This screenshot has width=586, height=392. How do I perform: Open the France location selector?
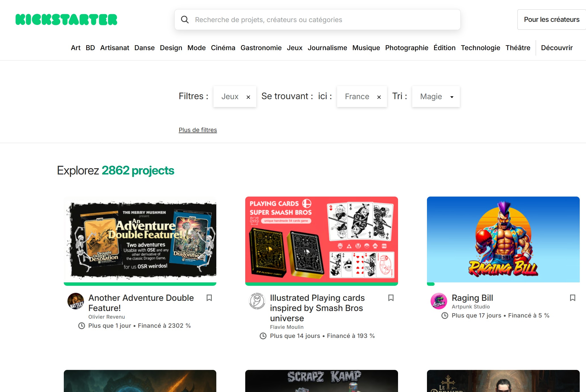pyautogui.click(x=357, y=97)
